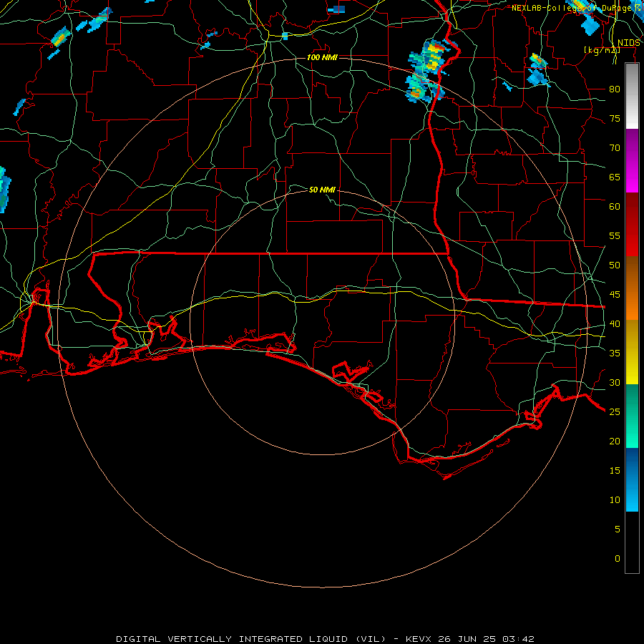
Task: Click the "50 NMI" range ring label
Action: click(x=322, y=190)
